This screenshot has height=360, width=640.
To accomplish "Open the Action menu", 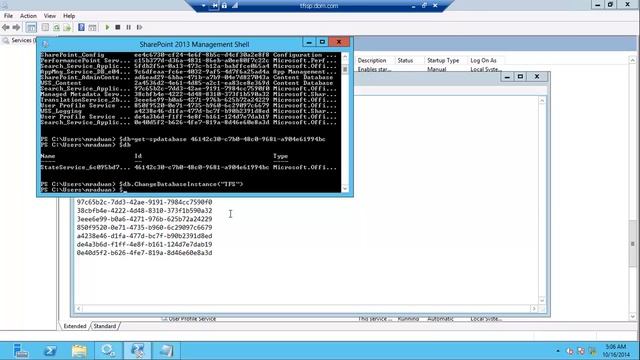I will tap(28, 16).
